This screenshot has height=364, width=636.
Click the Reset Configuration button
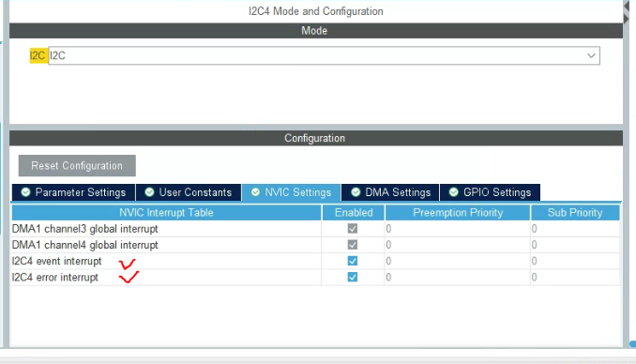pos(77,165)
